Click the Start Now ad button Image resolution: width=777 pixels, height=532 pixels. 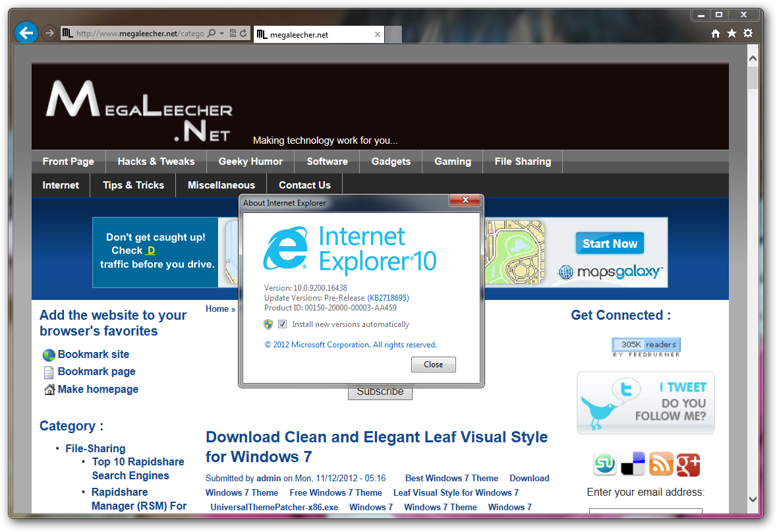[x=610, y=243]
